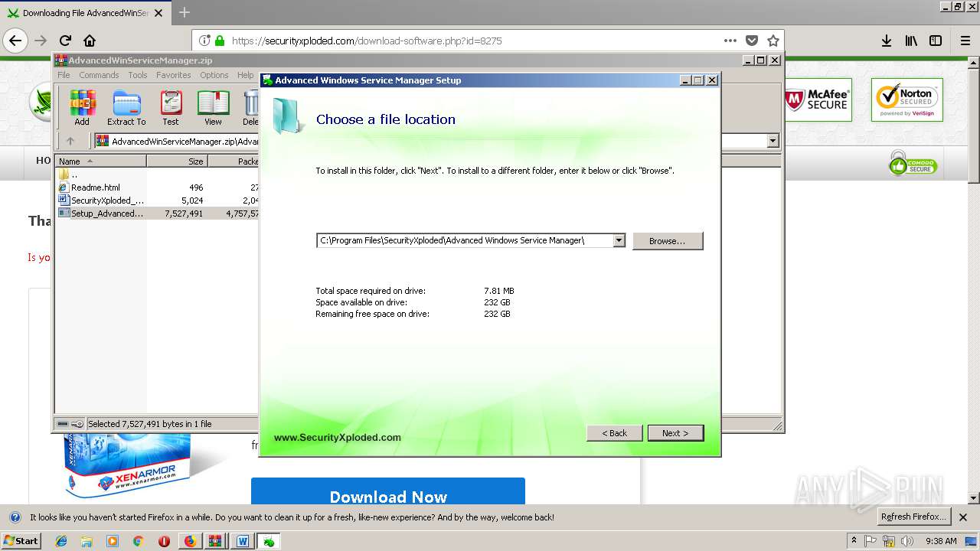
Task: Open WinRAR Tools menu
Action: (138, 75)
